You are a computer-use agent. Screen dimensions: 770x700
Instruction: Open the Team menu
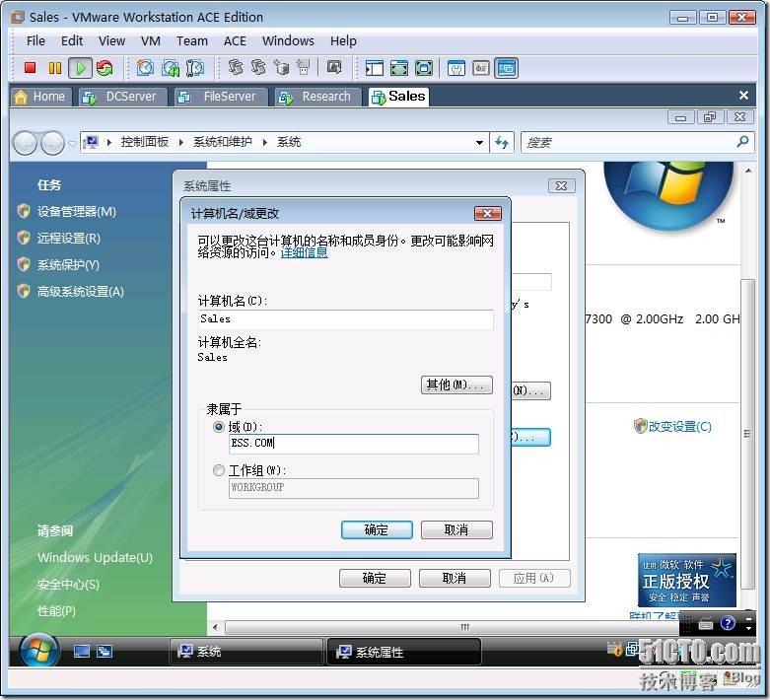coord(192,40)
